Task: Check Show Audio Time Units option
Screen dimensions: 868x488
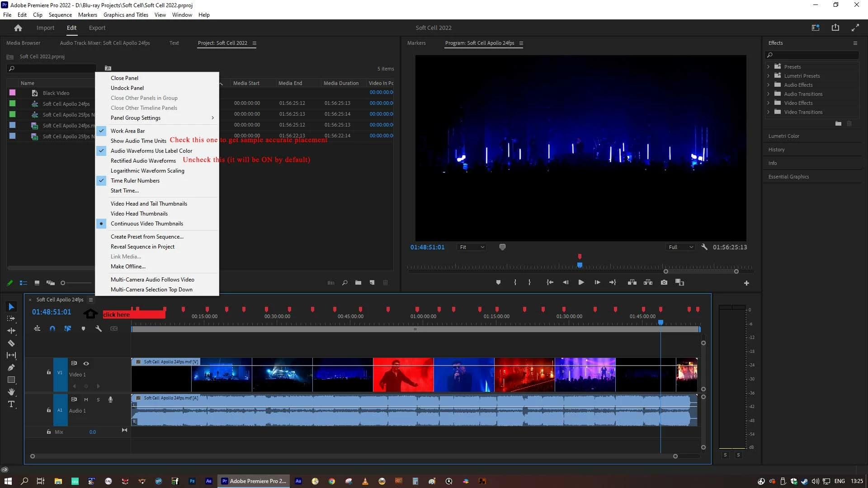Action: (138, 141)
